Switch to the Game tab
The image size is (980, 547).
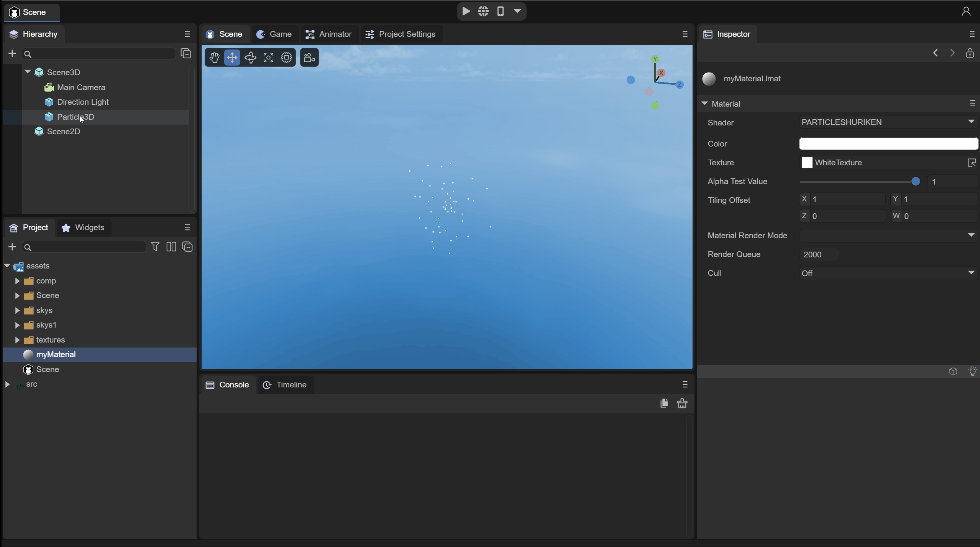(274, 34)
